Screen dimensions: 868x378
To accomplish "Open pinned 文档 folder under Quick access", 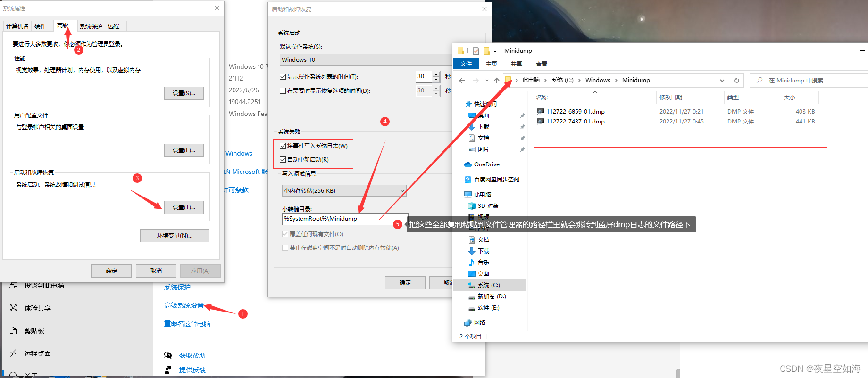I will pos(484,138).
